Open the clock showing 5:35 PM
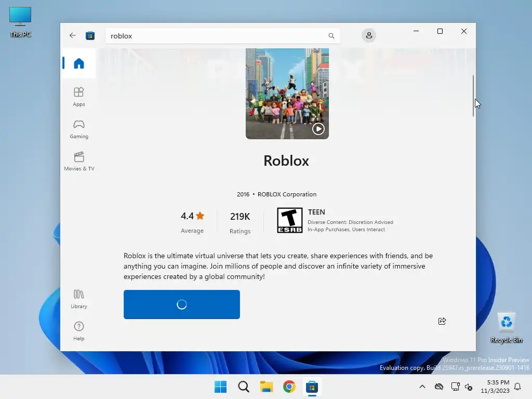This screenshot has width=532, height=399. pos(495,387)
